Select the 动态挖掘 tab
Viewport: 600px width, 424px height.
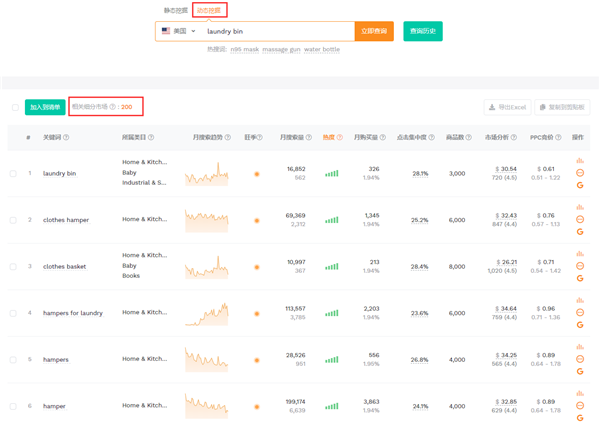pyautogui.click(x=210, y=10)
